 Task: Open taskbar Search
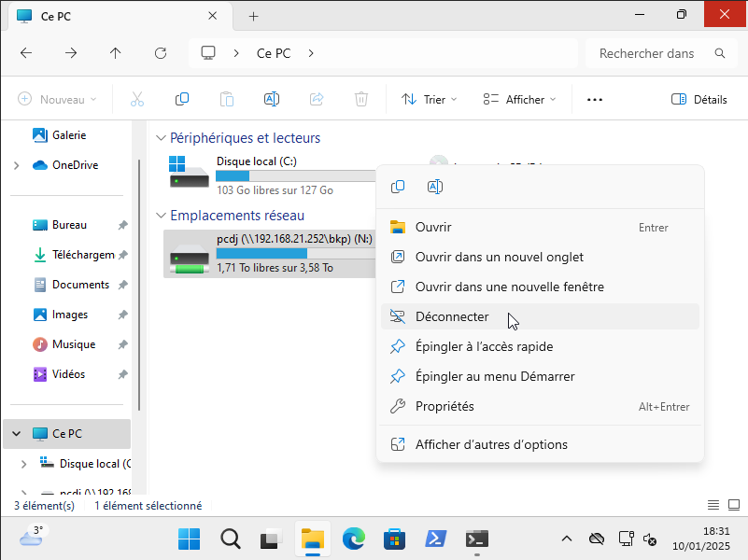point(231,539)
